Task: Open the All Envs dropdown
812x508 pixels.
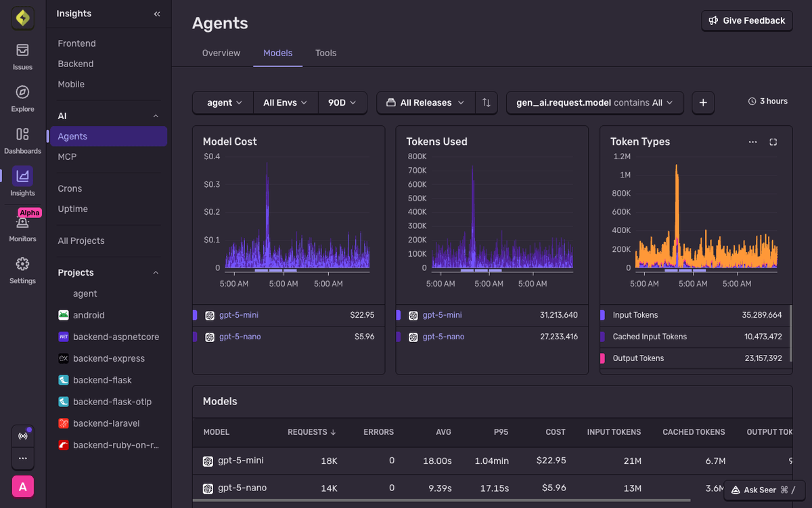Action: click(285, 102)
